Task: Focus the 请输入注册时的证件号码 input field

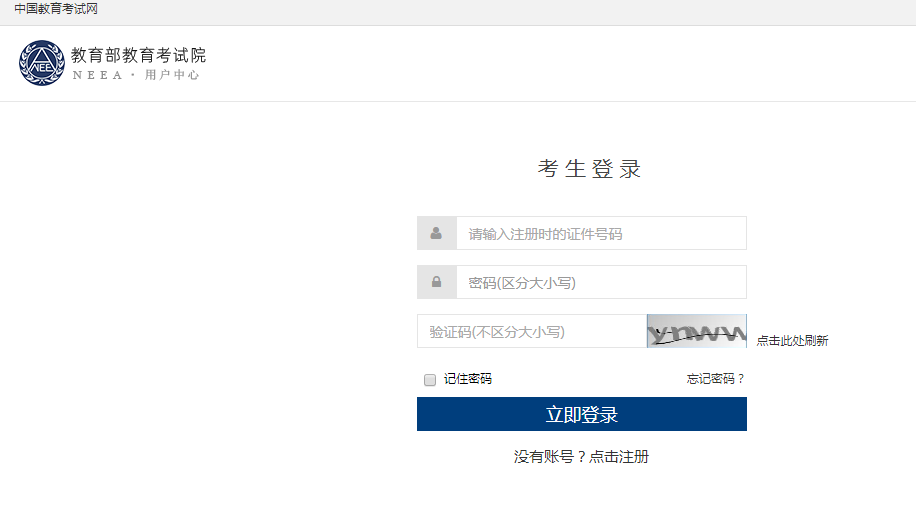Action: [601, 233]
